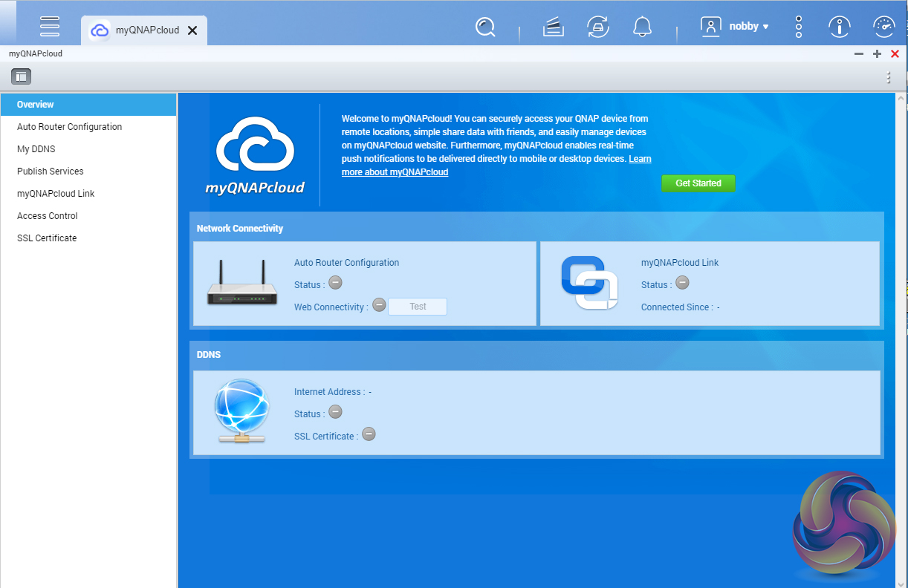Maximize the myQNAPcloud window with plus icon
The image size is (908, 588).
(877, 54)
